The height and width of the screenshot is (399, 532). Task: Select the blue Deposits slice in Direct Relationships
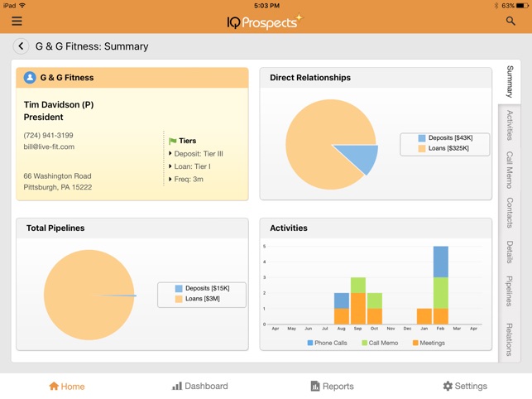pos(362,156)
